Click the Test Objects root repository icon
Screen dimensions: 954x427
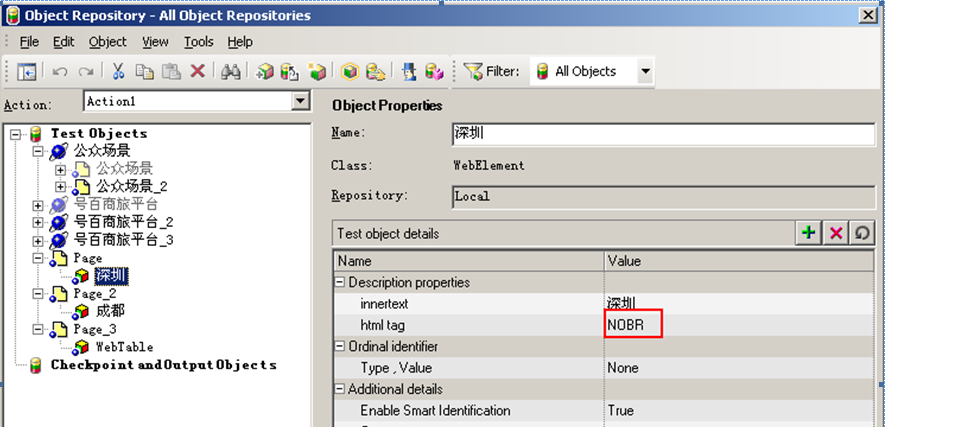[36, 134]
